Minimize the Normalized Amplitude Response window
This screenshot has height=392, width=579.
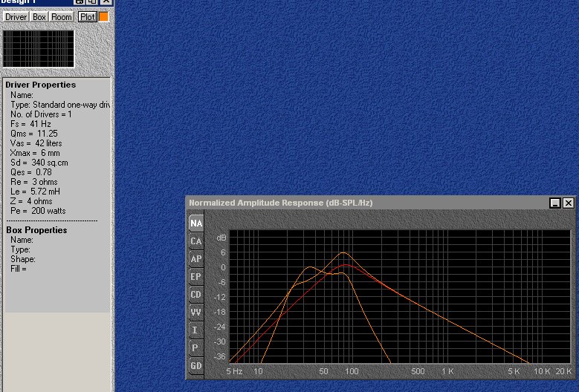555,203
